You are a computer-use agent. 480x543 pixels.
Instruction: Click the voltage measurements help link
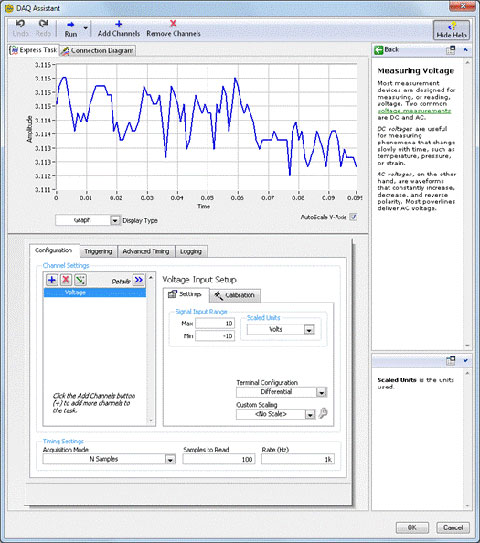[x=414, y=111]
